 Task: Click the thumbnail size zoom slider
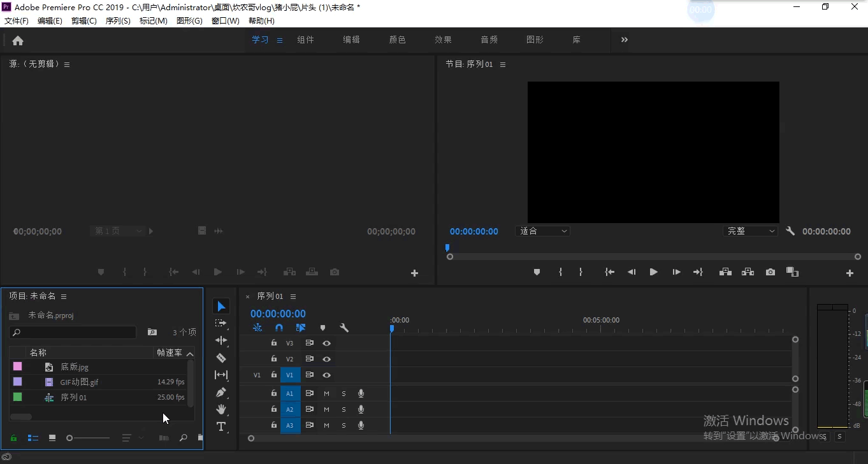[89, 438]
